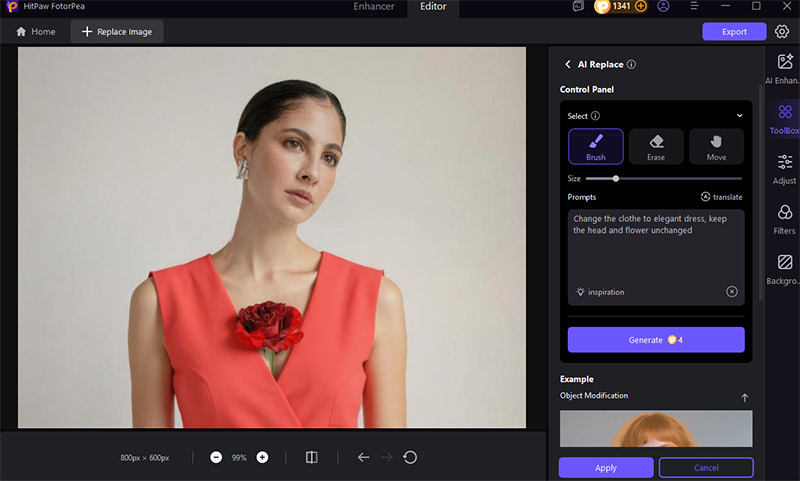Image resolution: width=800 pixels, height=481 pixels.
Task: Clear the prompt text with the X icon
Action: [732, 292]
